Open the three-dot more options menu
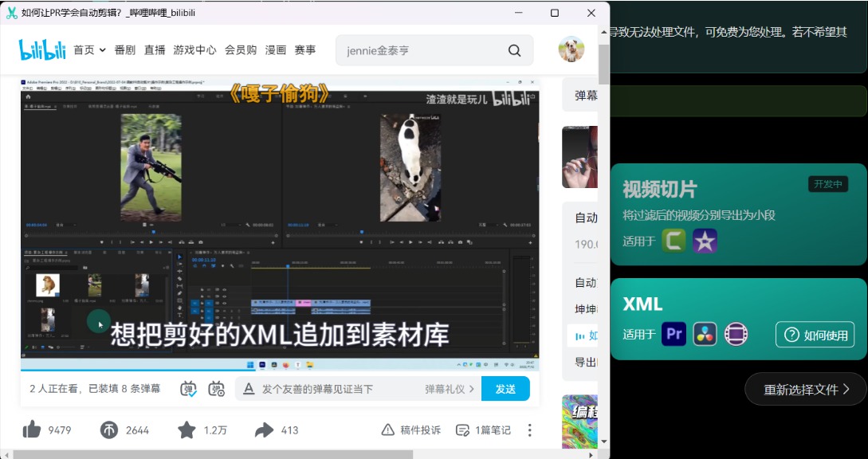The height and width of the screenshot is (459, 868). tap(530, 430)
